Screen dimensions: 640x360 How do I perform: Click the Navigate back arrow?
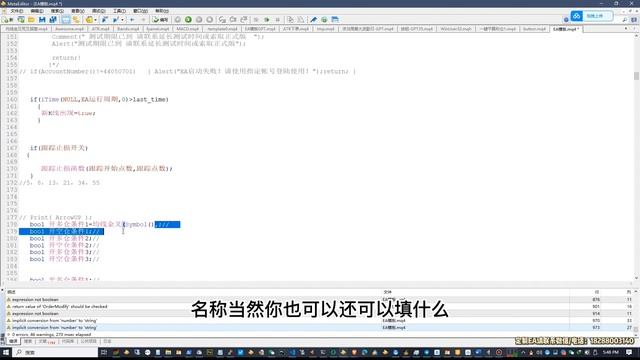[132, 20]
